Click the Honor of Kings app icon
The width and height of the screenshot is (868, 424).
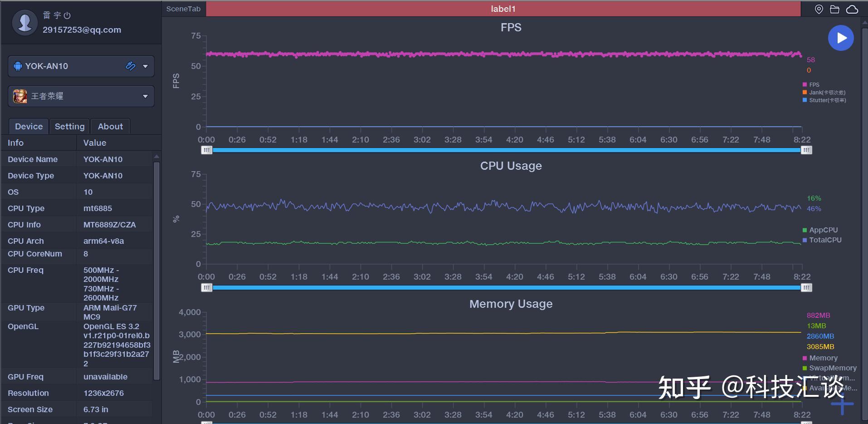point(20,96)
